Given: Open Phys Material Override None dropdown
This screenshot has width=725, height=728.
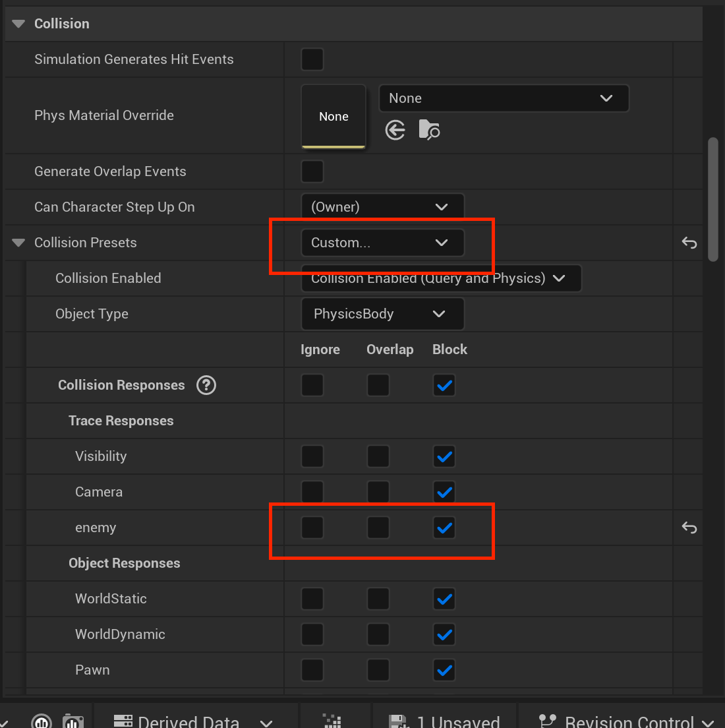Looking at the screenshot, I should 504,98.
